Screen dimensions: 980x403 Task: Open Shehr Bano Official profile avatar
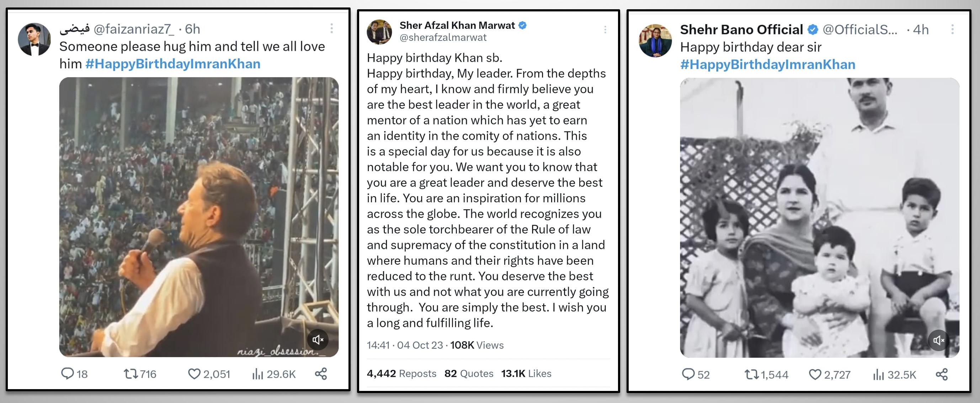(x=655, y=41)
